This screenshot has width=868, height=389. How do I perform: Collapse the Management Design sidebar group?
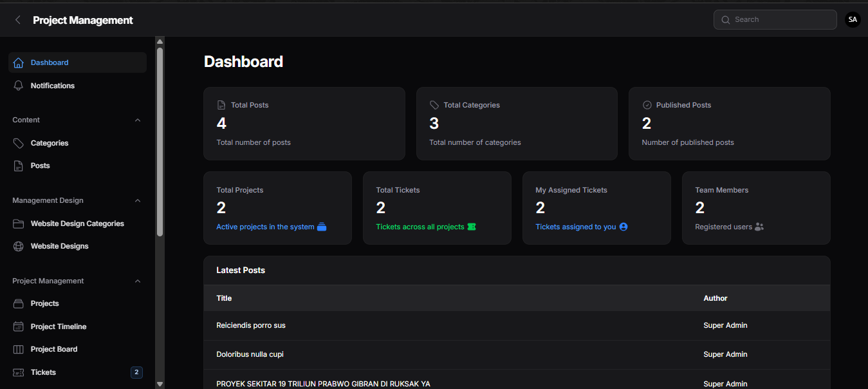pos(138,201)
